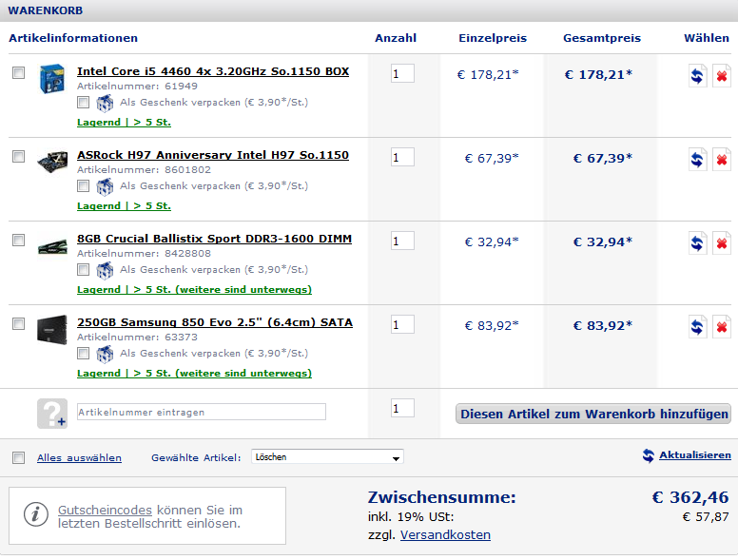This screenshot has width=738, height=560.
Task: Select the Samsung 850 Evo row checkbox
Action: 18,324
